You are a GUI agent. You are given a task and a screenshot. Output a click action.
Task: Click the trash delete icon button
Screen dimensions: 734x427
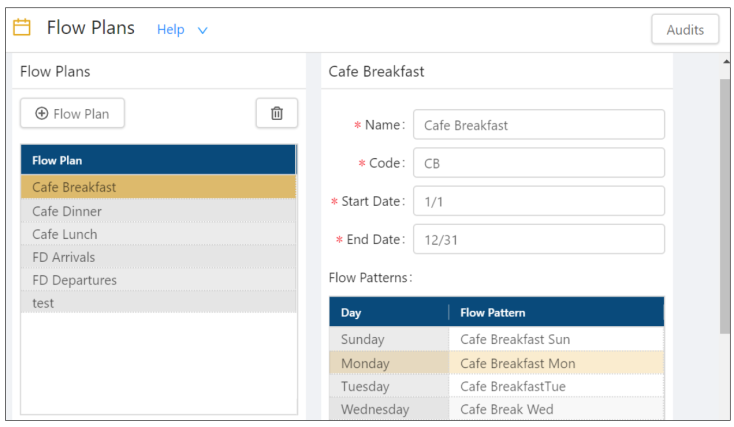coord(277,114)
